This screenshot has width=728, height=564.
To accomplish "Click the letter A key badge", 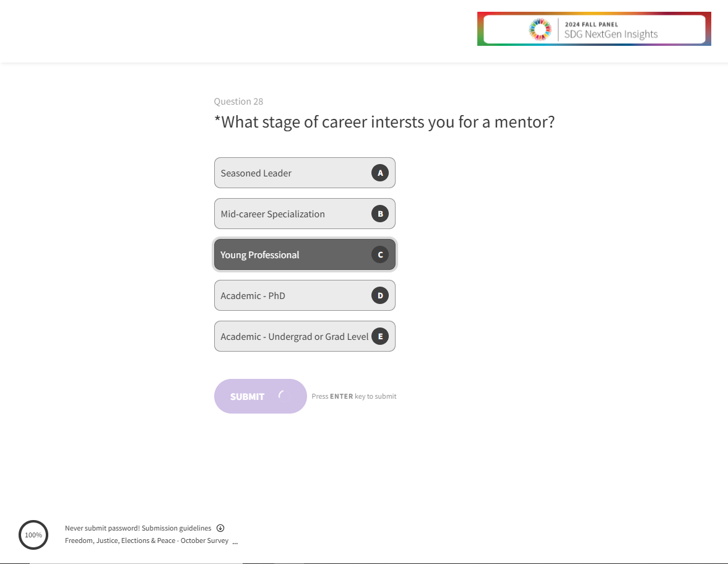I will pos(380,173).
